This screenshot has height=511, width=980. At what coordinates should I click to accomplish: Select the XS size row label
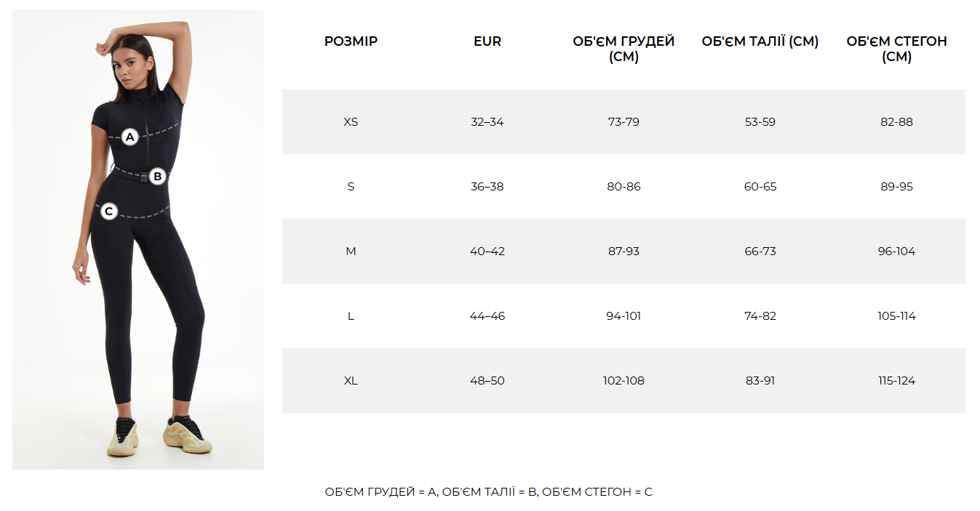pos(351,122)
